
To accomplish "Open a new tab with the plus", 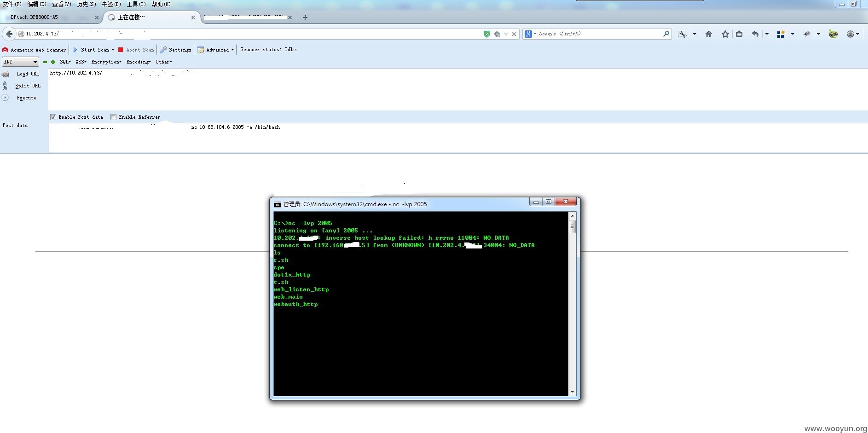I will pos(305,17).
